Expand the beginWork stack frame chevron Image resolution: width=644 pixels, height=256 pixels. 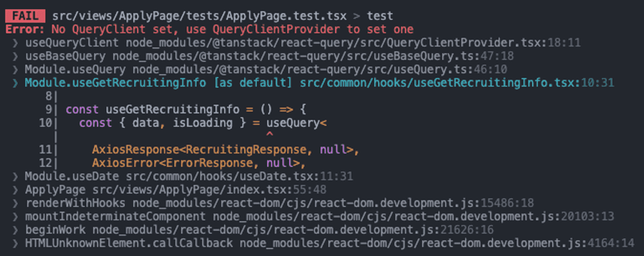click(16, 230)
